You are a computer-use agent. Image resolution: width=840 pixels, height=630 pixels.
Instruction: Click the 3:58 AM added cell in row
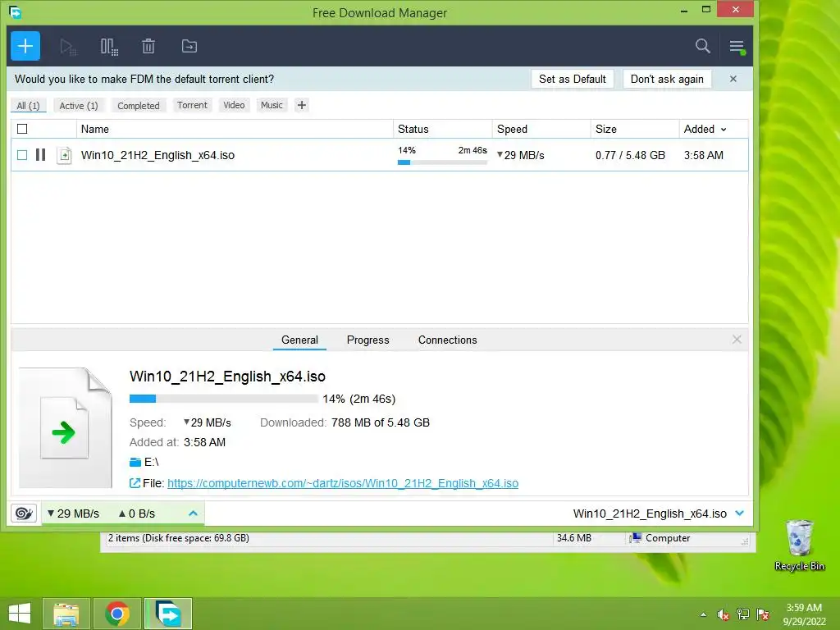703,155
